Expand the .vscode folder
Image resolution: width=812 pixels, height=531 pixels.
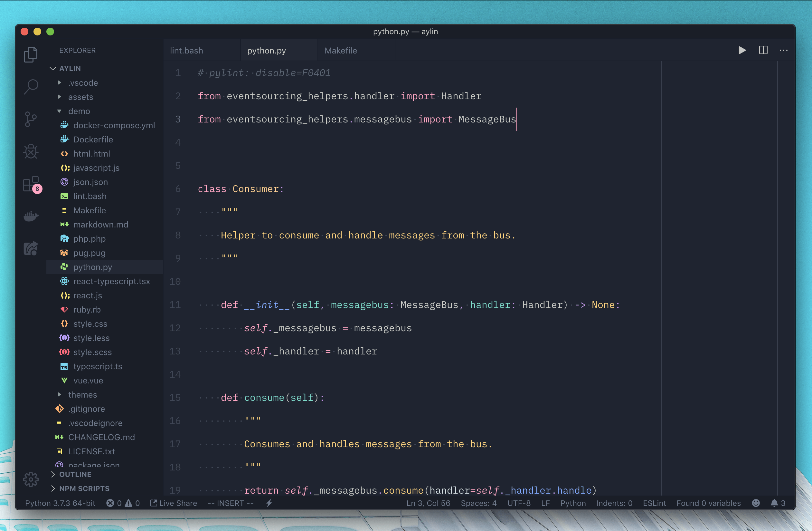click(83, 83)
